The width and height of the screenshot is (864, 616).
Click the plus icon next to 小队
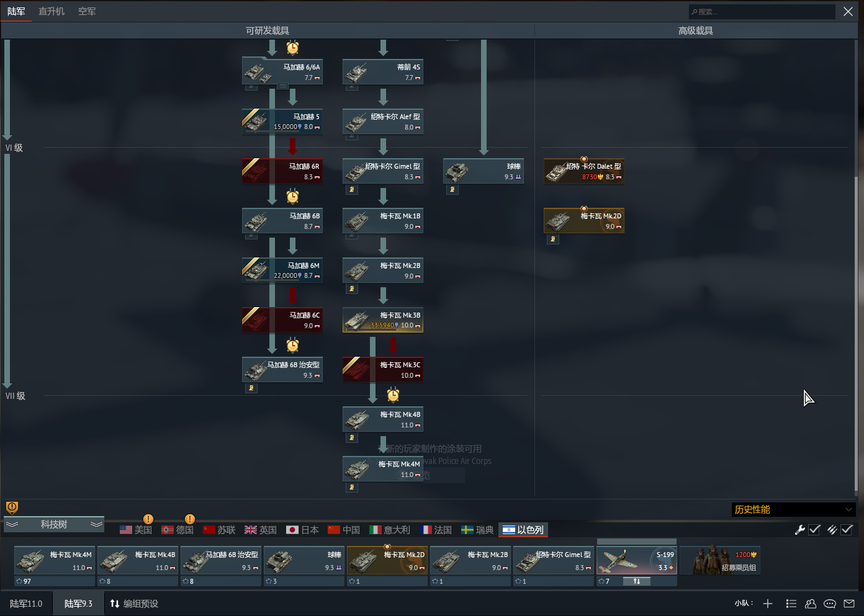768,604
